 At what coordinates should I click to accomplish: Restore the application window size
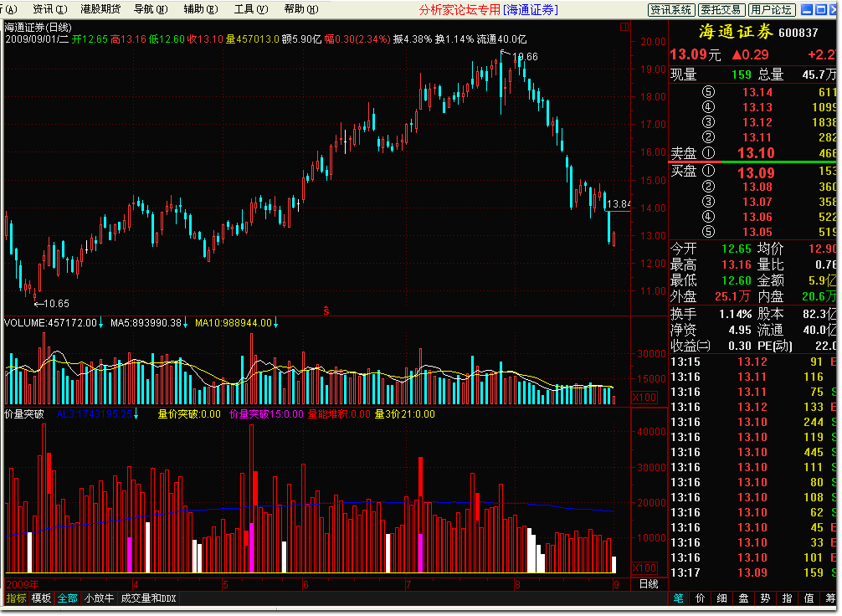[x=821, y=10]
